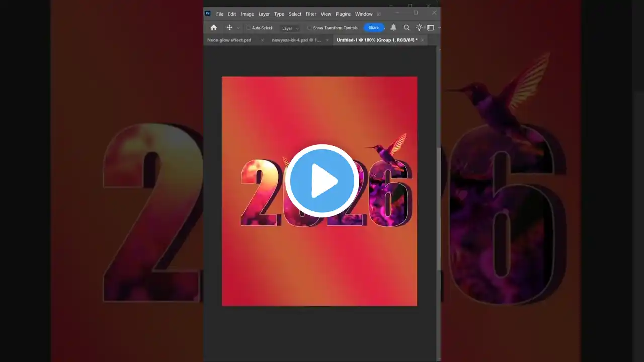Open the Filter menu
Viewport: 644px width, 362px height.
tap(311, 14)
